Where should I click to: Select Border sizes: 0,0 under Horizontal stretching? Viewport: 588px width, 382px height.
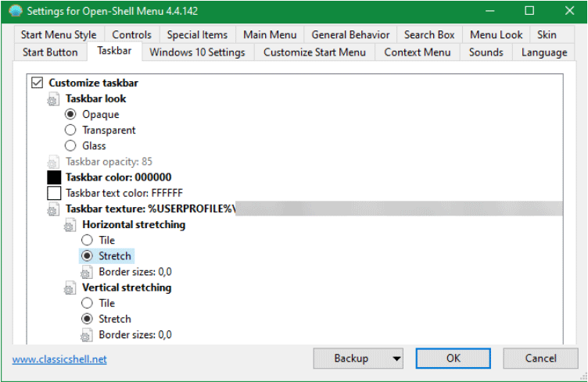pos(135,272)
